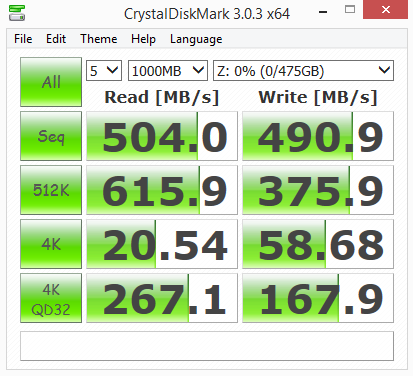Open the File menu

coord(23,39)
